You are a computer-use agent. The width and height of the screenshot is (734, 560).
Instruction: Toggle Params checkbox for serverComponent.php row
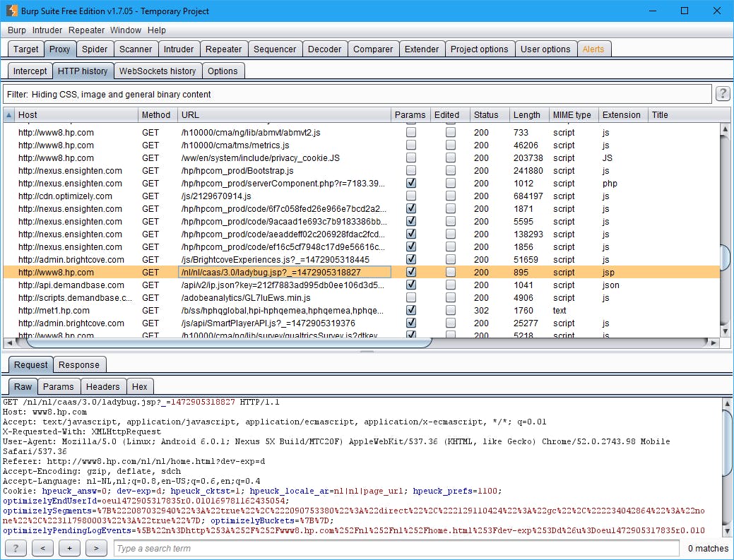pyautogui.click(x=410, y=184)
